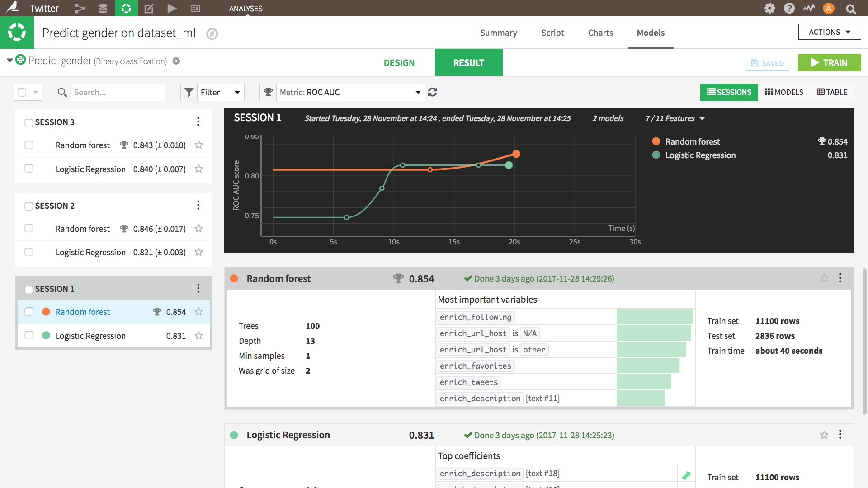Open the ACTIONS dropdown menu
The image size is (868, 488).
pos(829,32)
